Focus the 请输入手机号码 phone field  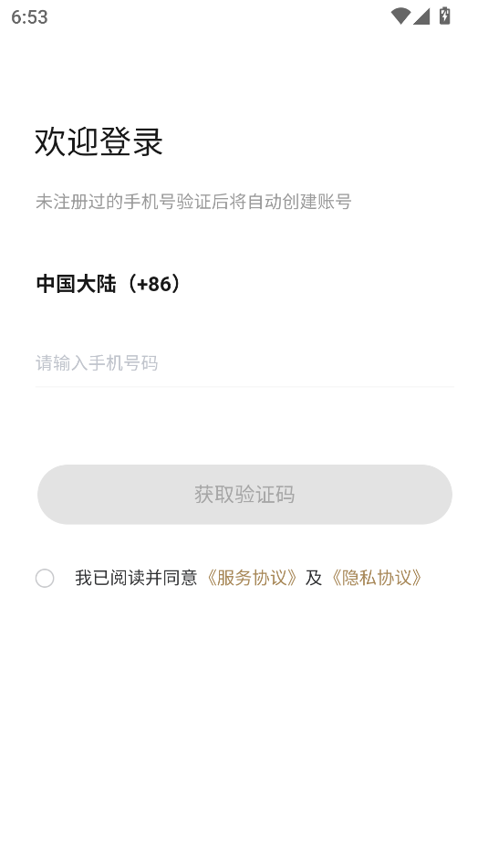(x=244, y=363)
